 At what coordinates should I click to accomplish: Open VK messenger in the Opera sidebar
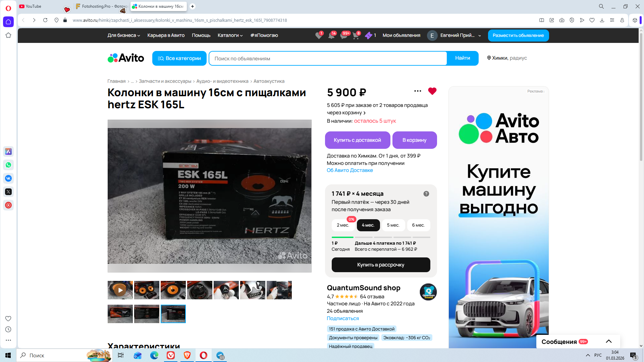(x=8, y=178)
